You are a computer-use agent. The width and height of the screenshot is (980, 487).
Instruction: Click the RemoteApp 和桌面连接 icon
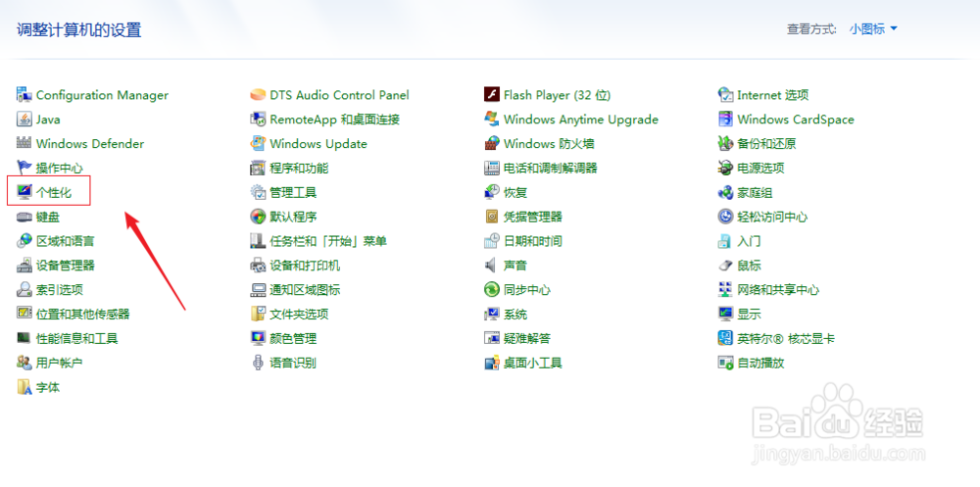pos(258,120)
